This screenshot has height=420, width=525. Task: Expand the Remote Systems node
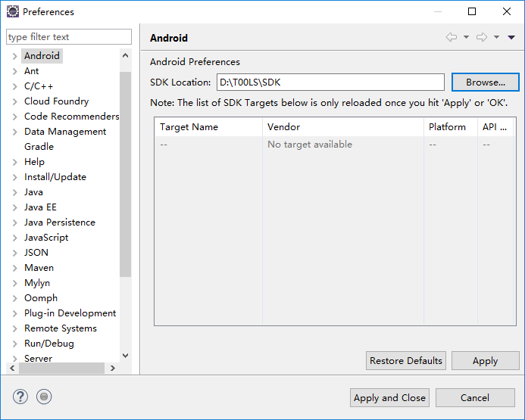pos(14,328)
